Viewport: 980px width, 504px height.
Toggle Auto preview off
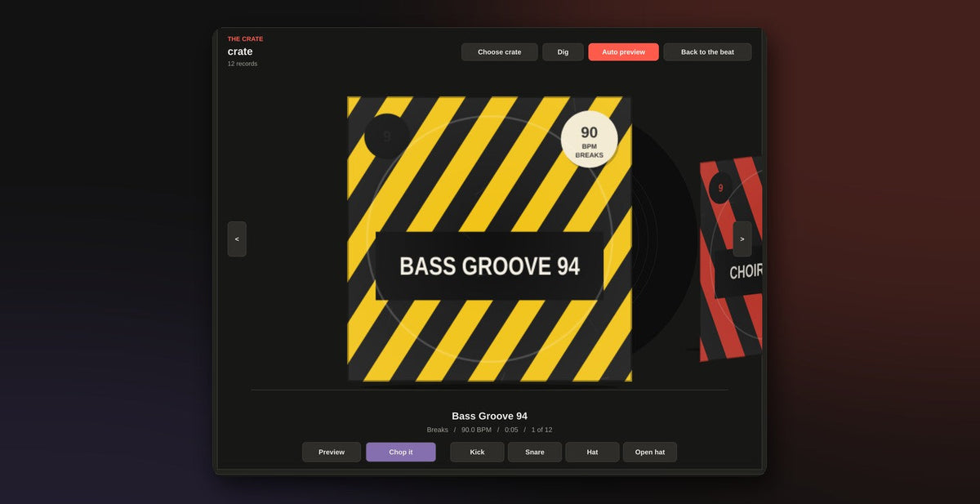click(623, 52)
